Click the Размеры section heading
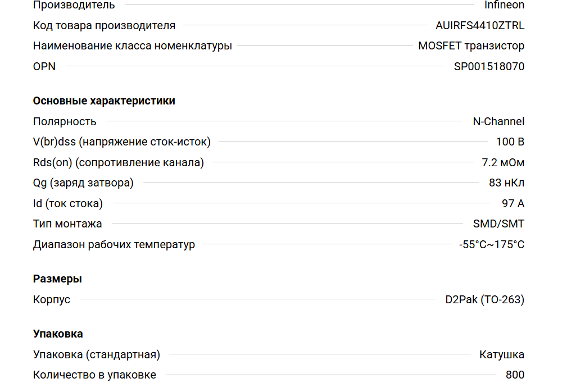 tap(57, 279)
